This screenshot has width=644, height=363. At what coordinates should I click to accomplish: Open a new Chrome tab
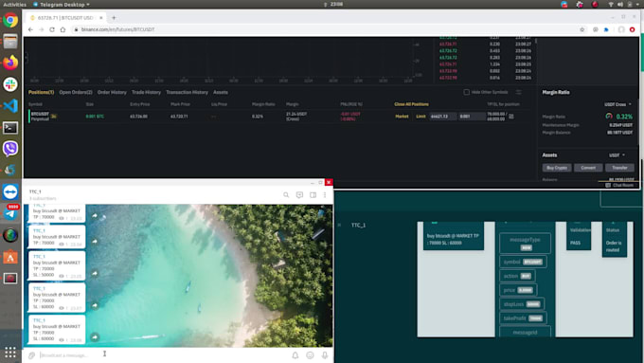pos(114,18)
